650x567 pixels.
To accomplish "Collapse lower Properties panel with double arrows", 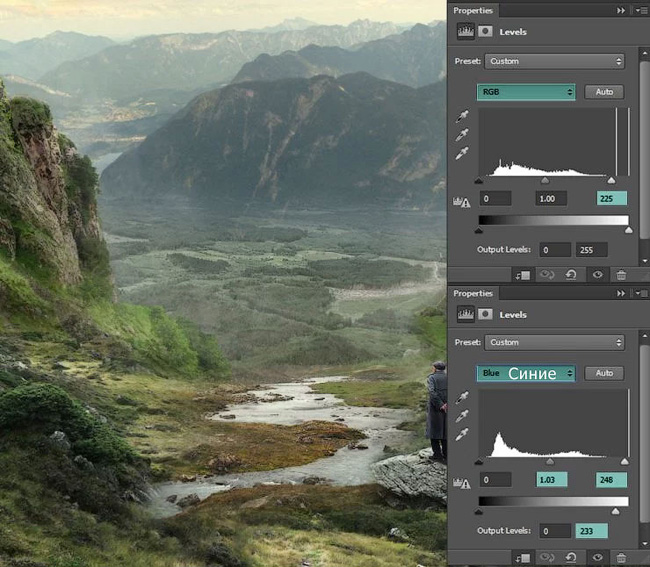I will [x=621, y=293].
